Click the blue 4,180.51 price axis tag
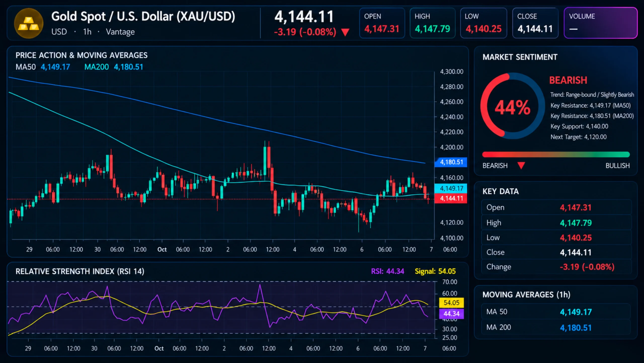Viewport: 644px width, 363px height. pyautogui.click(x=451, y=162)
